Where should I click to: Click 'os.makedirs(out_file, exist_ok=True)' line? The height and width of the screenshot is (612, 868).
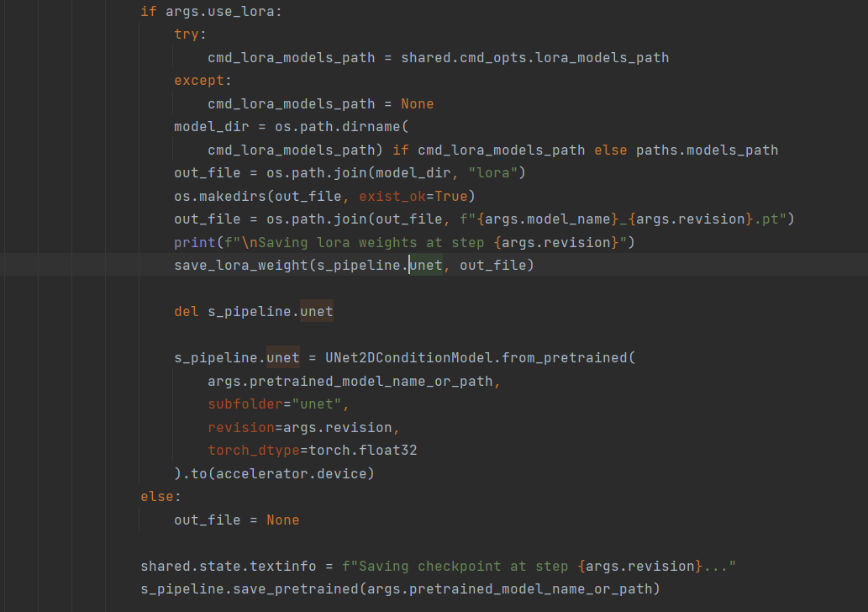point(324,196)
